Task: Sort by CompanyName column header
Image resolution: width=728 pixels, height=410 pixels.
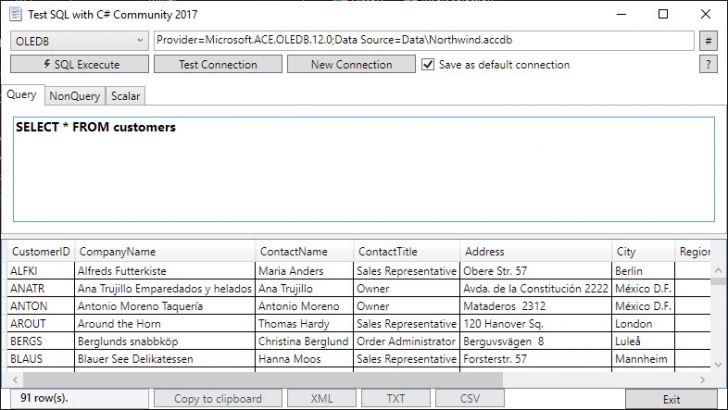Action: [x=164, y=252]
